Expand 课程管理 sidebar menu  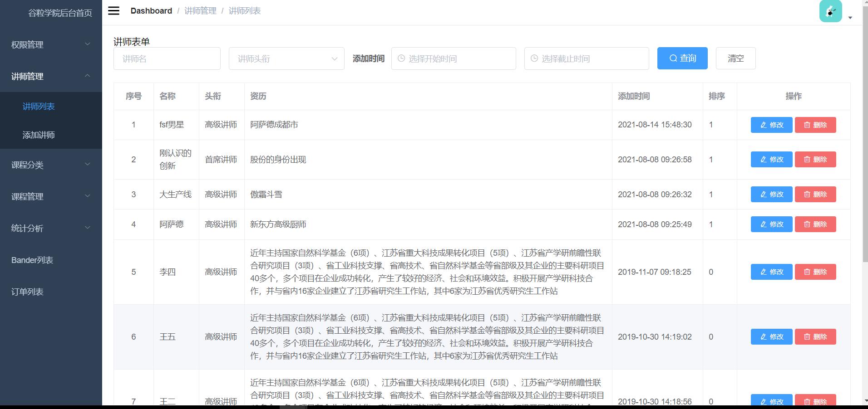point(51,196)
